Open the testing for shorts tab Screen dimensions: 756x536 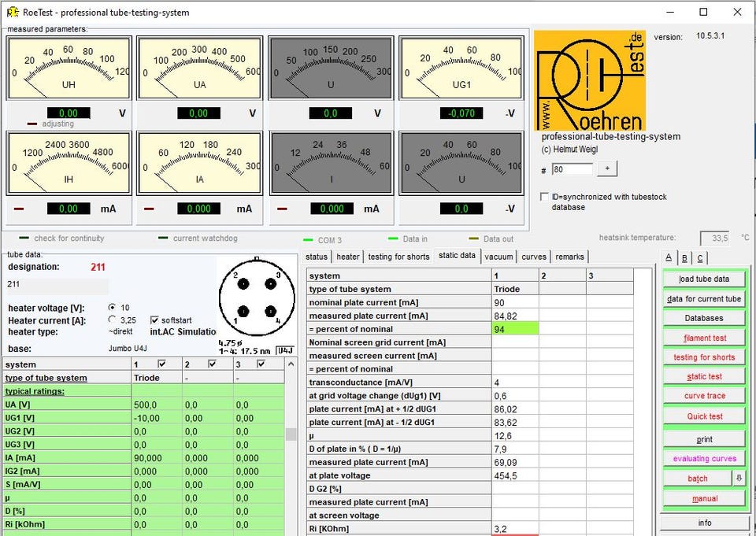pos(398,257)
